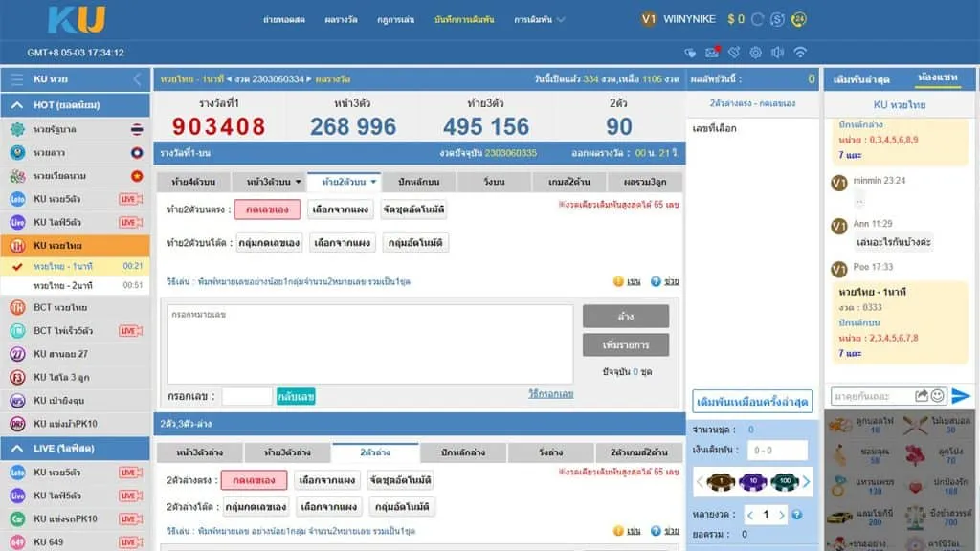Switch to เกมส์2ด้าน tab

point(568,182)
